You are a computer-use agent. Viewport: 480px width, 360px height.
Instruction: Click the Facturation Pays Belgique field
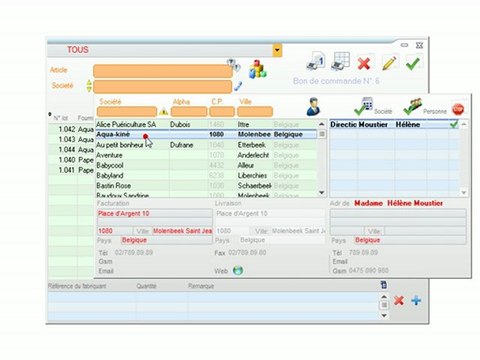click(166, 240)
